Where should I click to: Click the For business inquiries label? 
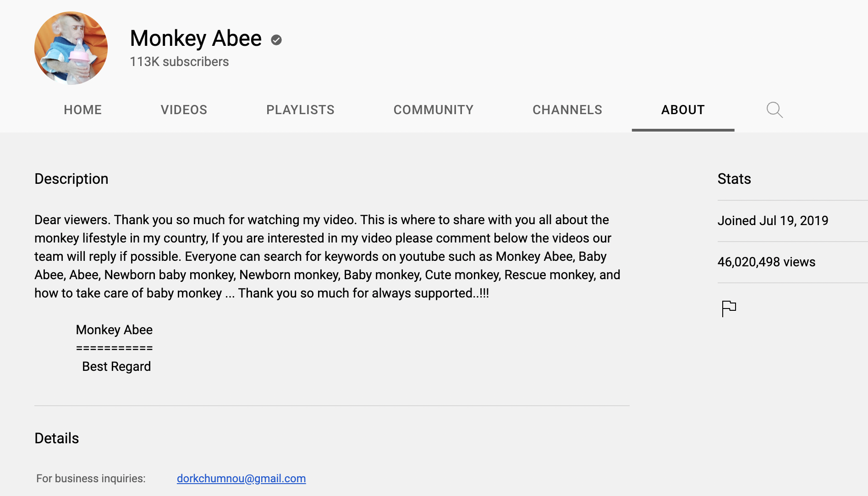91,479
